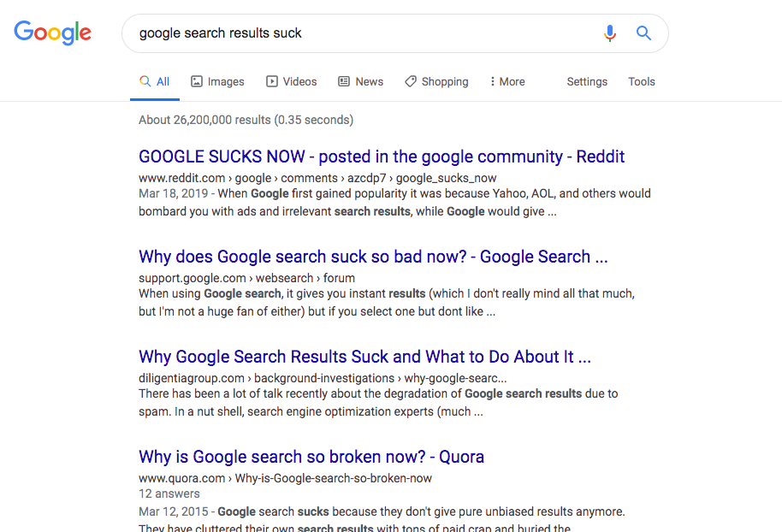
Task: Open the Quora result about broken Google search
Action: click(x=311, y=457)
